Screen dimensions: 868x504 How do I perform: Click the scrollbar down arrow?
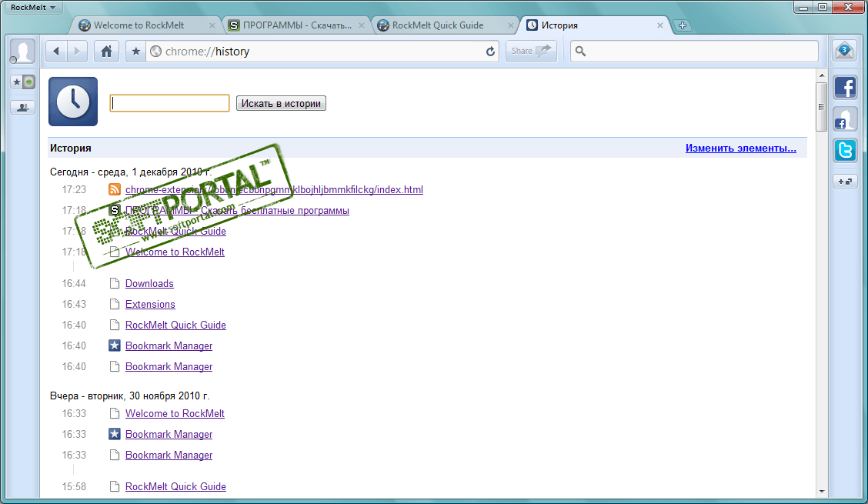(x=822, y=491)
